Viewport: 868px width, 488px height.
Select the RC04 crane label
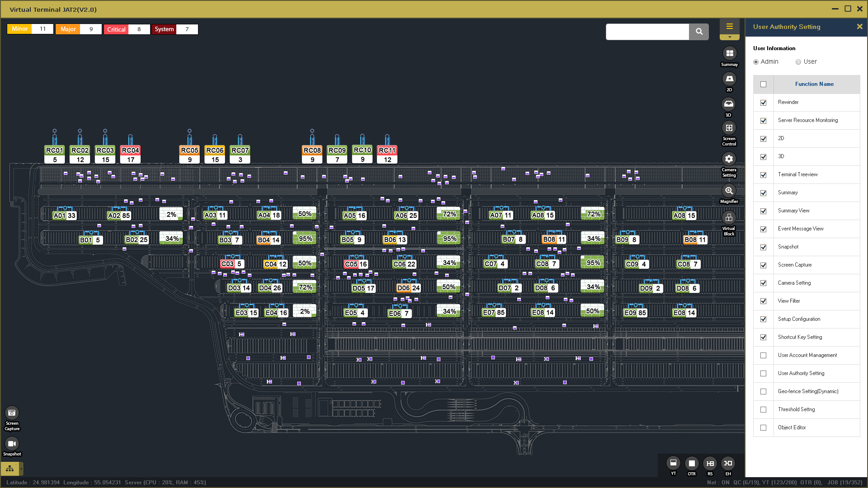[x=130, y=150]
